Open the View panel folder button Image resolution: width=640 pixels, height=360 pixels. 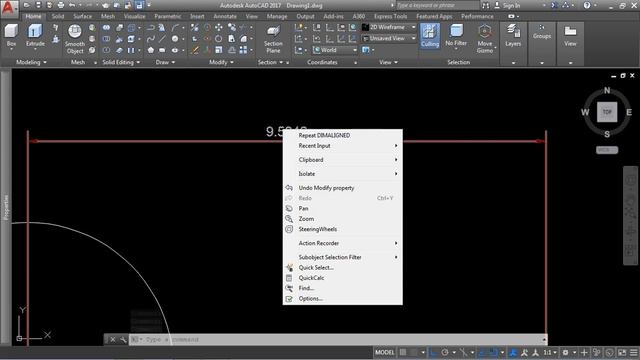570,36
